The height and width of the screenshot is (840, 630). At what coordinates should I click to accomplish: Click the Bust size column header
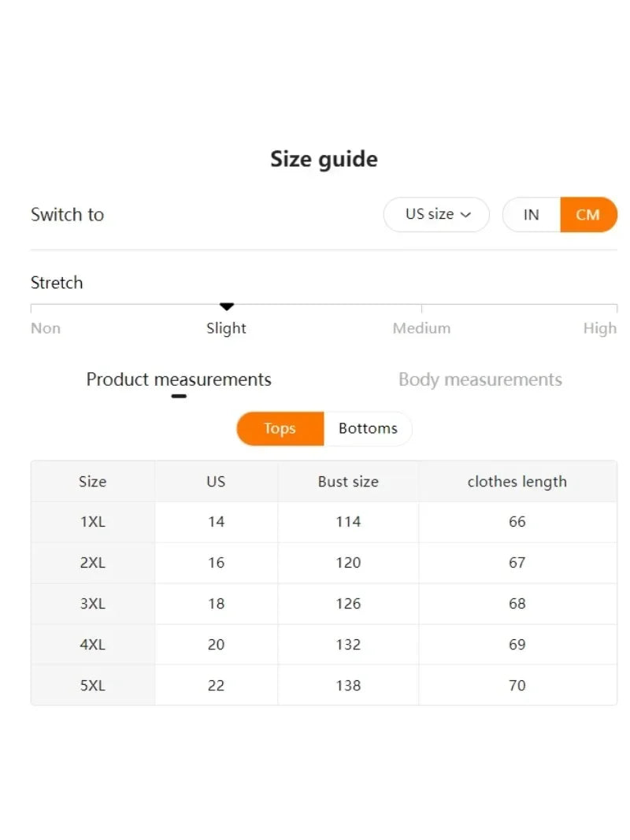pos(348,482)
